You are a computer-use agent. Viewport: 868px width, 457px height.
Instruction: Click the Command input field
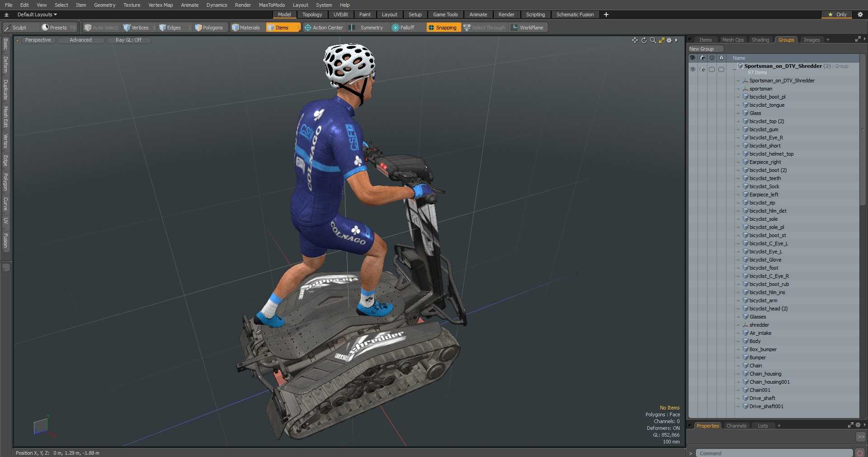click(x=774, y=453)
